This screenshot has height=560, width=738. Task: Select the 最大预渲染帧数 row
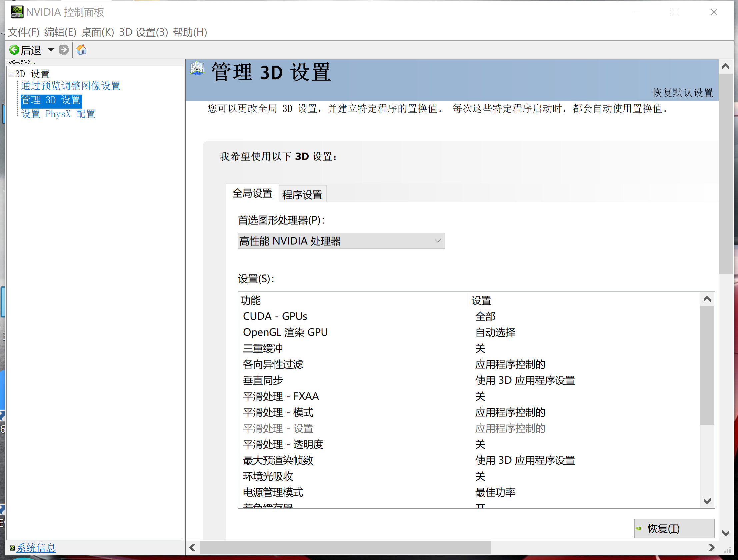[x=469, y=460]
